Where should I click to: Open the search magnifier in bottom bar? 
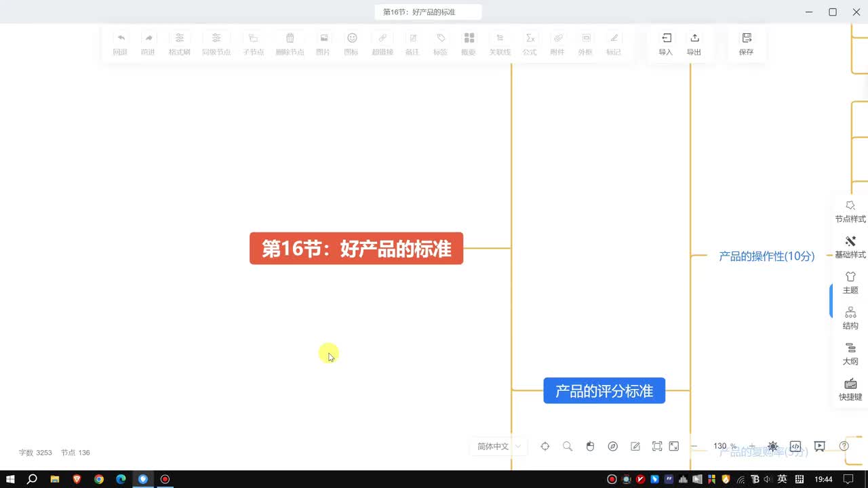pos(568,446)
